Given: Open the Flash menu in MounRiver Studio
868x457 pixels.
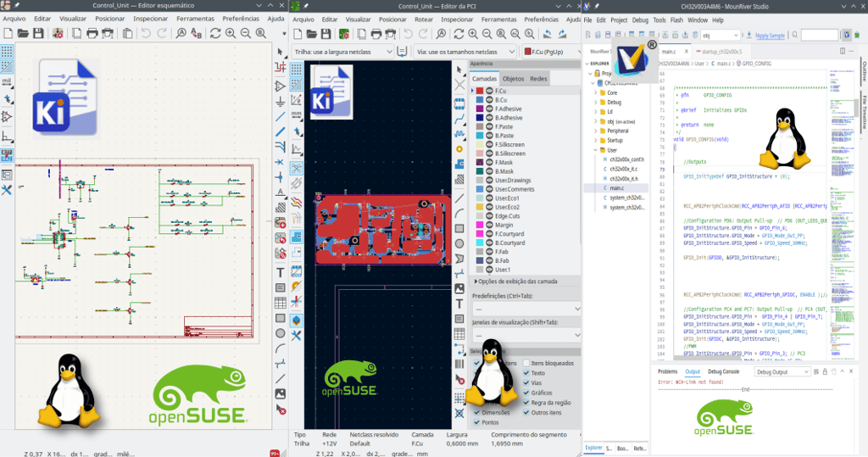Looking at the screenshot, I should pos(676,20).
